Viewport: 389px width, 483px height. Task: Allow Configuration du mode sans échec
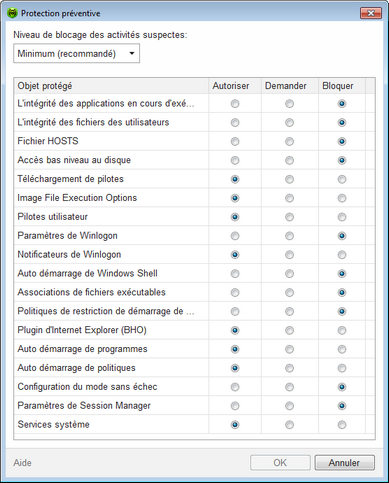pyautogui.click(x=235, y=387)
